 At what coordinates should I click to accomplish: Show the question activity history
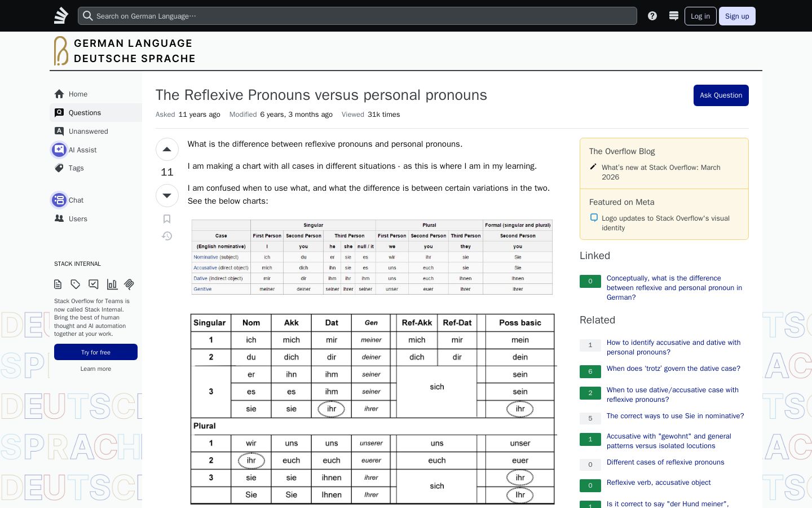coord(167,236)
